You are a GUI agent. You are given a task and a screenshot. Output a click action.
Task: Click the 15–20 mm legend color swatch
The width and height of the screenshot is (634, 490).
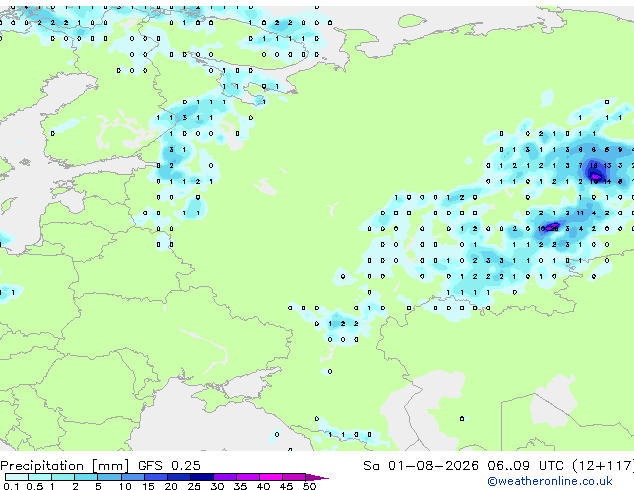point(155,477)
